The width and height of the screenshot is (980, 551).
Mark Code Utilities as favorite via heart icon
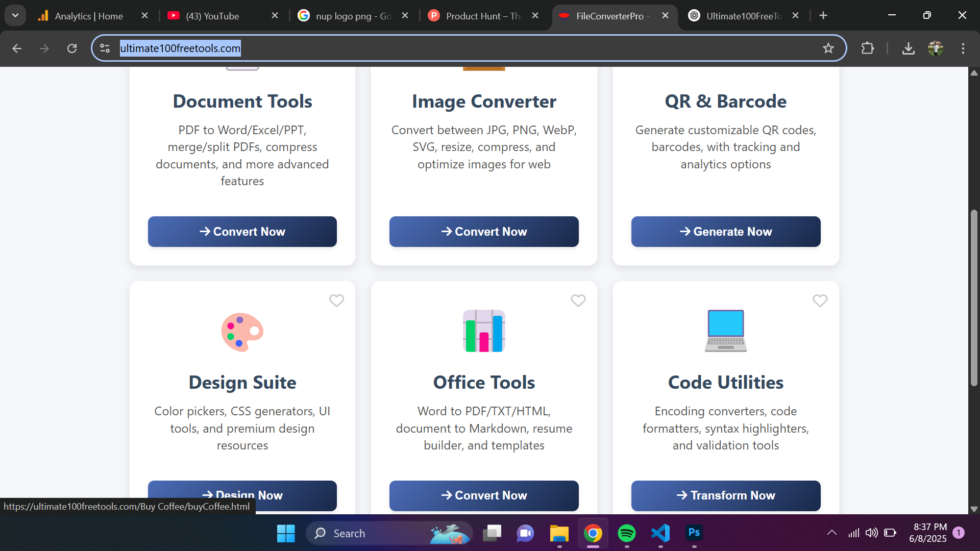820,300
